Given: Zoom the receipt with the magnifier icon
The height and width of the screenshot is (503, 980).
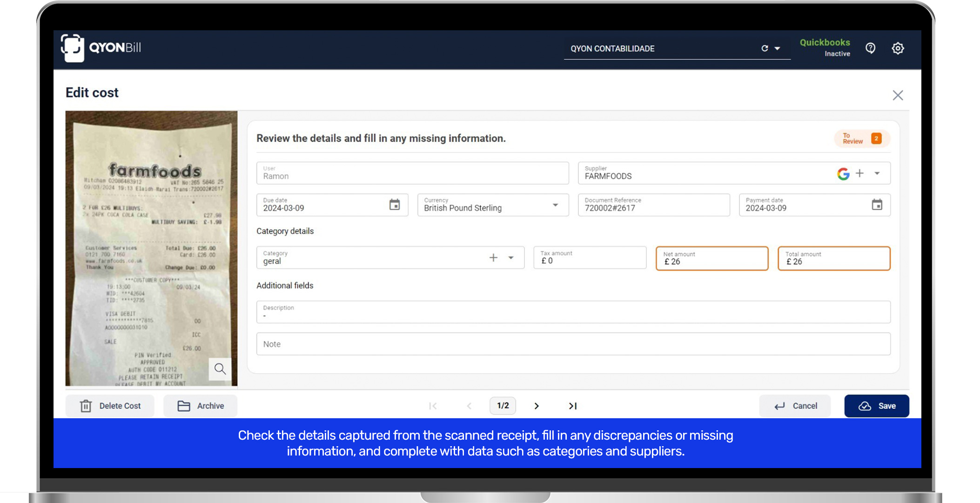Looking at the screenshot, I should coord(220,369).
